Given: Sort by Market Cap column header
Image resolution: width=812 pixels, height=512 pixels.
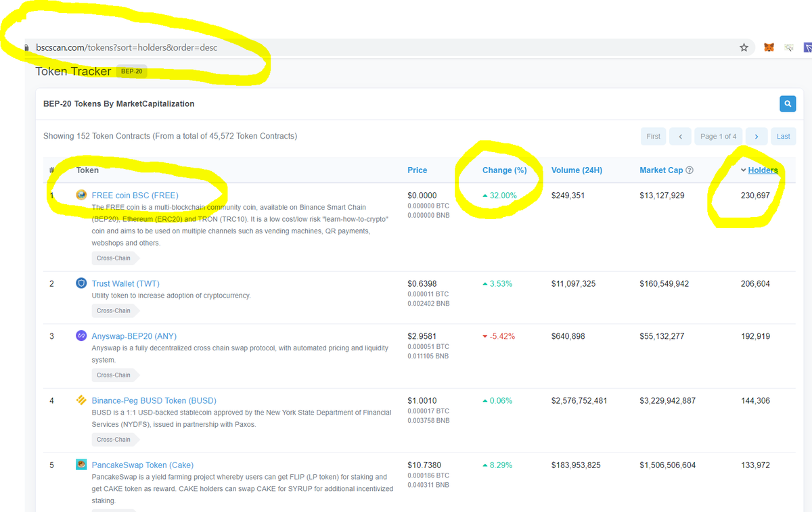Looking at the screenshot, I should (661, 170).
